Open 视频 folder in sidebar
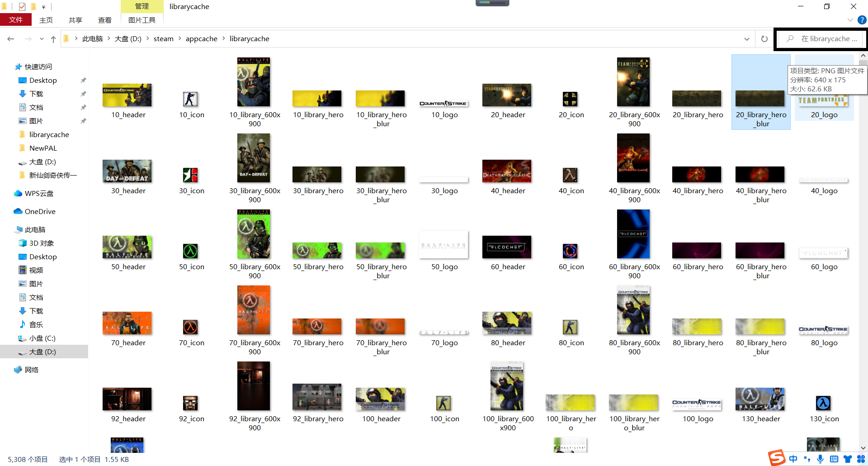 (x=31, y=270)
